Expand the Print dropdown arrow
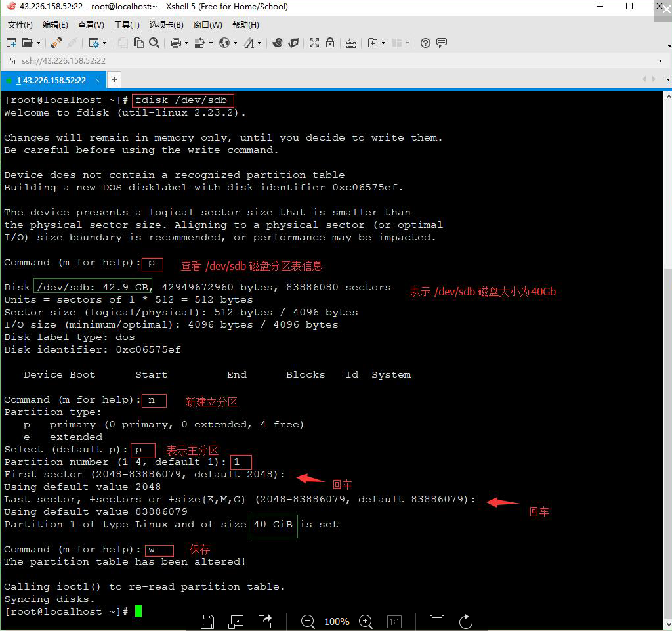This screenshot has height=631, width=672. tap(186, 43)
